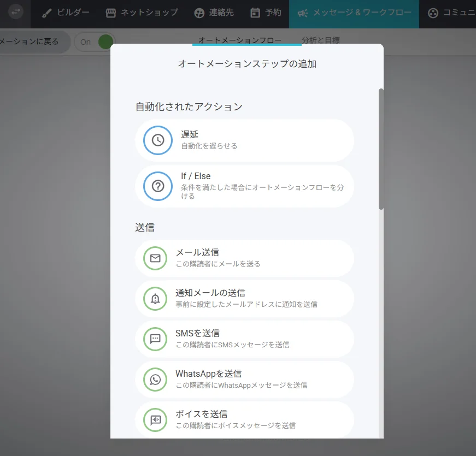
Task: Toggle the On switch off
Action: [x=95, y=42]
